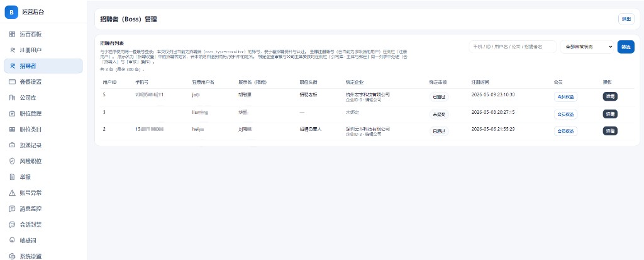Expand the 全部审核状态 status dropdown
Viewport: 644px width, 260px height.
pos(587,47)
